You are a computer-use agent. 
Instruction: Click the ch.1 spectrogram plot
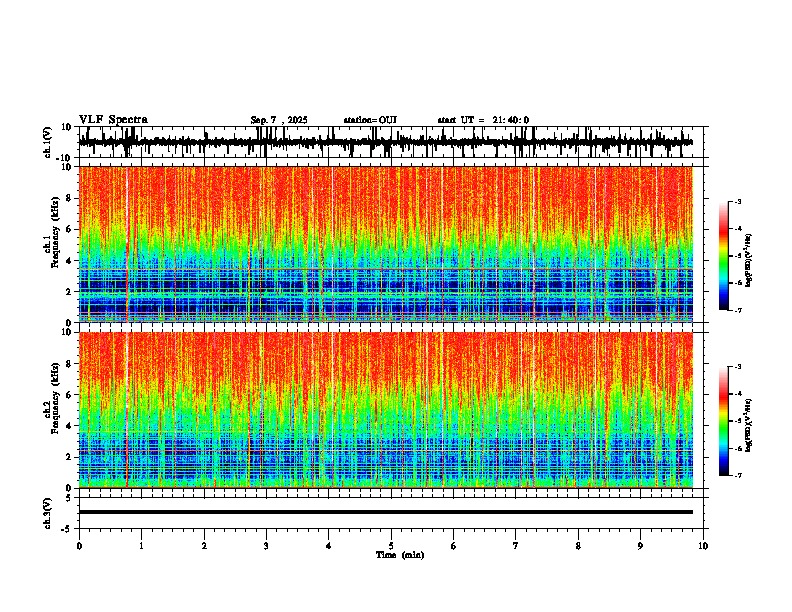tap(385, 244)
